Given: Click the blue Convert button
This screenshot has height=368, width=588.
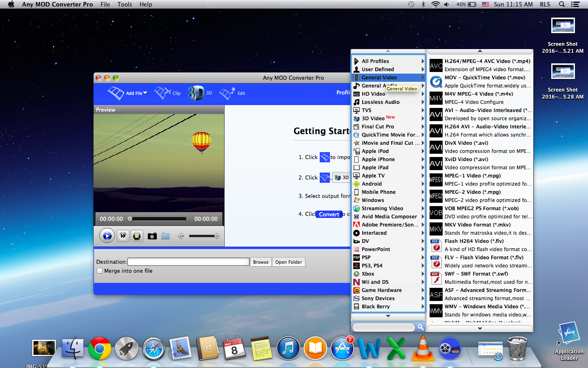Looking at the screenshot, I should (x=329, y=214).
